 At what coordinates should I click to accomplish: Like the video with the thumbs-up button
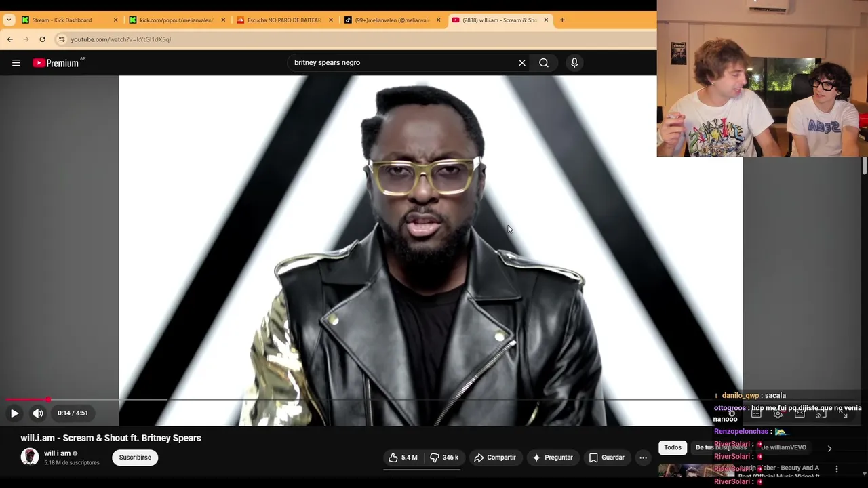coord(402,457)
